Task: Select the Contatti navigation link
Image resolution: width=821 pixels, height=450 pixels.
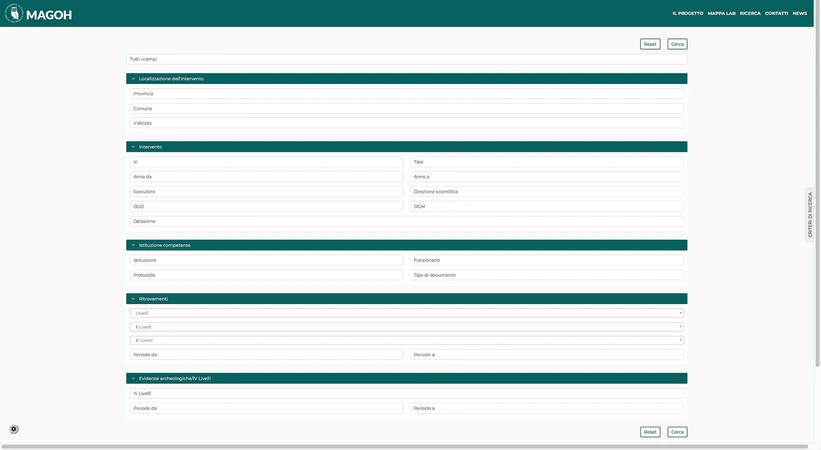Action: coord(776,13)
